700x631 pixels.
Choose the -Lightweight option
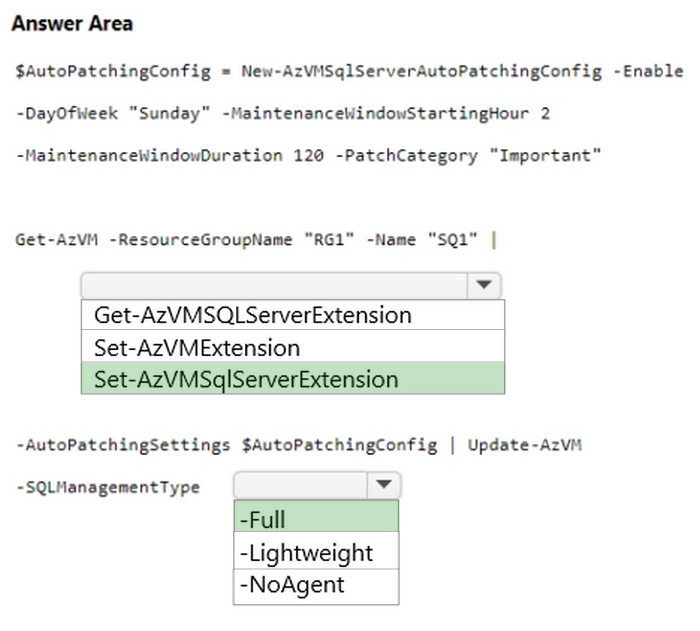click(x=307, y=553)
